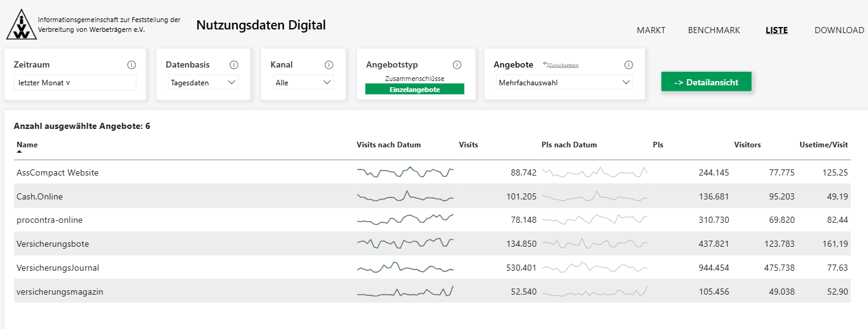Image resolution: width=868 pixels, height=329 pixels.
Task: Select the Zusammenschlüsse offer type
Action: tap(415, 79)
